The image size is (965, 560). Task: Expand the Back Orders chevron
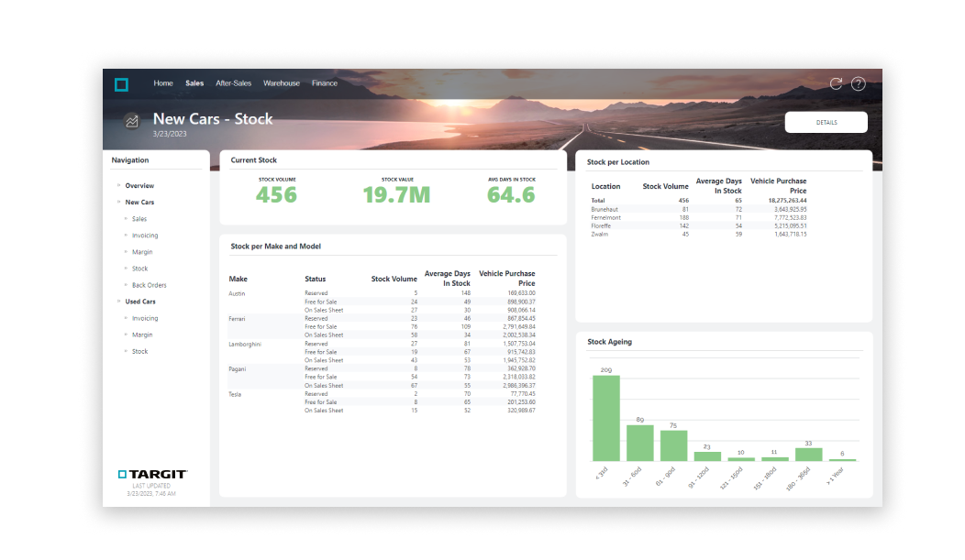coord(128,285)
